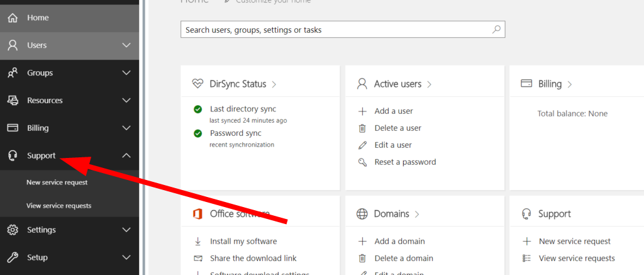Click the Billing card header icon
Image resolution: width=644 pixels, height=275 pixels.
pyautogui.click(x=526, y=84)
